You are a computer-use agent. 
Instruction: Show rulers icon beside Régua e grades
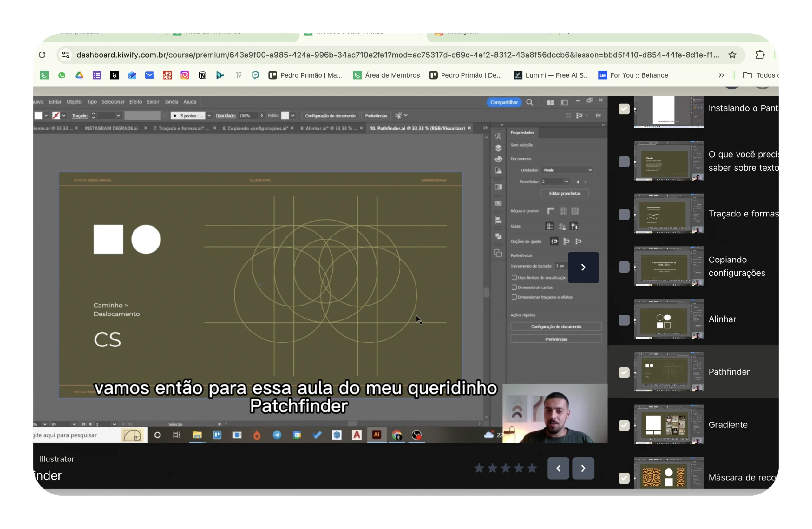click(x=551, y=211)
